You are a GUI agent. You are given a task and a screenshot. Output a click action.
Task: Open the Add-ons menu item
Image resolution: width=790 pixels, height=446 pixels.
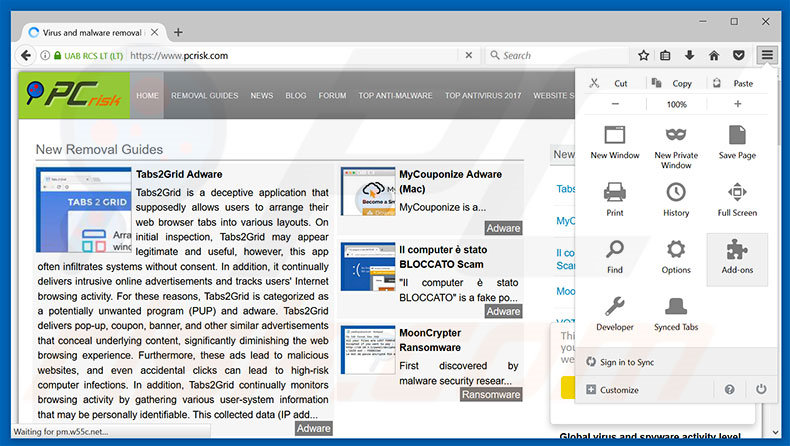pos(737,259)
